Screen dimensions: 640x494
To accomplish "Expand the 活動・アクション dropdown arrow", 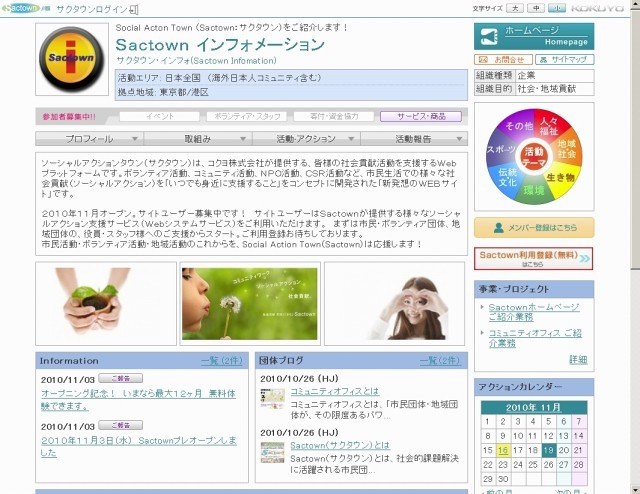I will tap(351, 139).
